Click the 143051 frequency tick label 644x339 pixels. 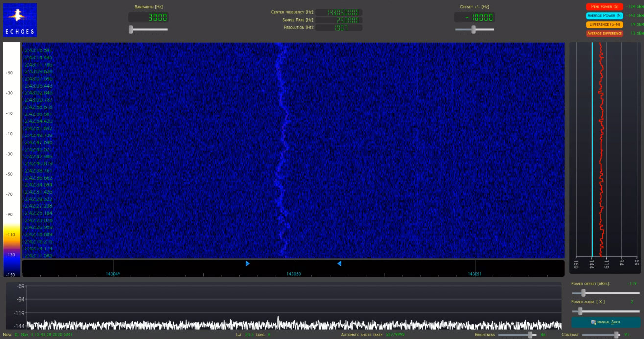475,274
